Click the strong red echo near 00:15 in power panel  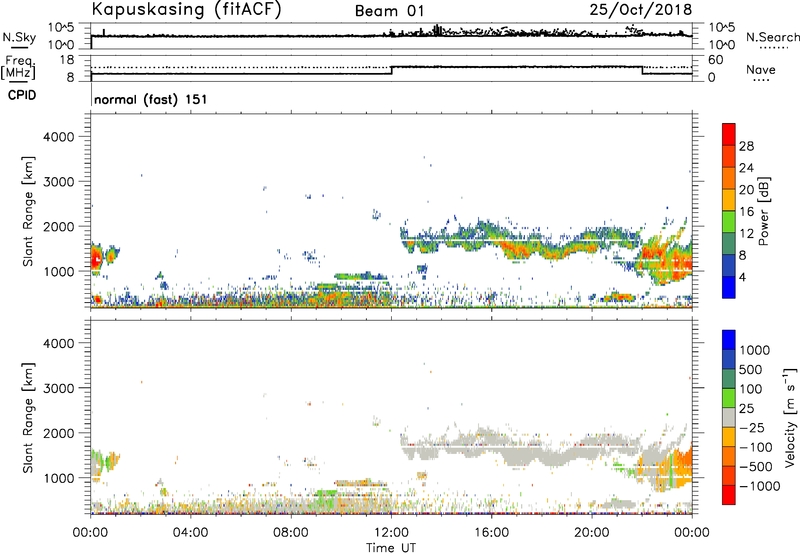96,259
